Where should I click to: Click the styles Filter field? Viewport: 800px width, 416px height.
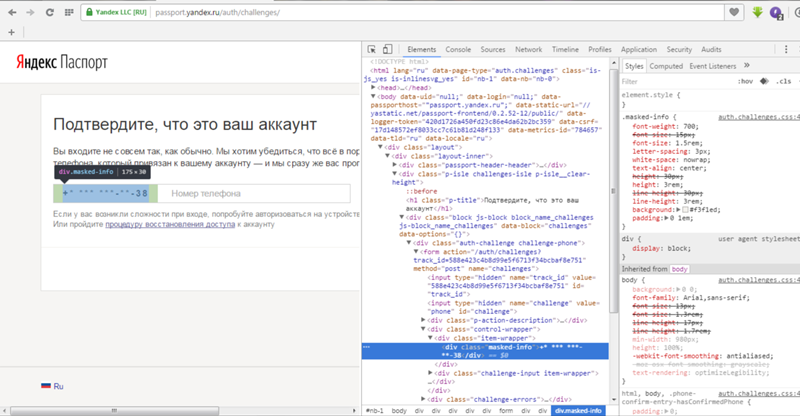(x=673, y=81)
